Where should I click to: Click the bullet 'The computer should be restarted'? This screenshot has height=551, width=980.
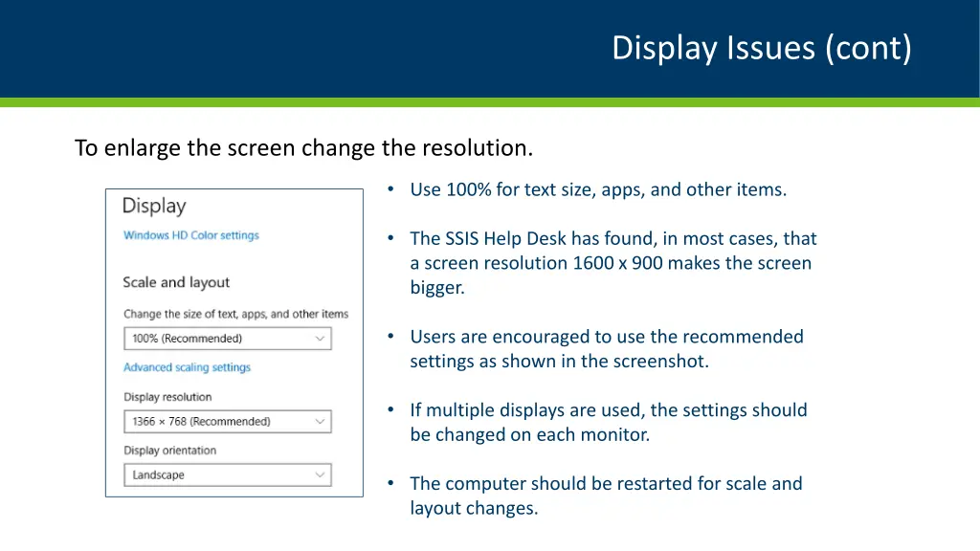point(606,496)
